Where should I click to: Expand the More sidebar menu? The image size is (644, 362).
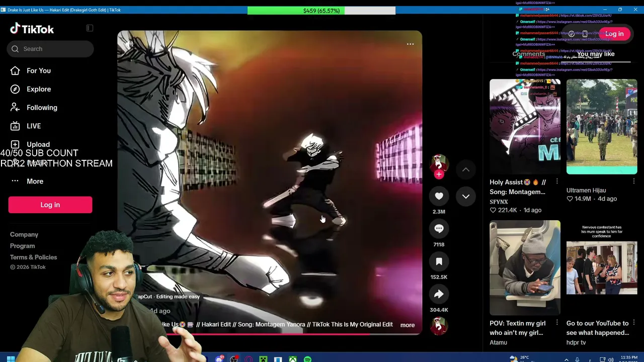[x=27, y=181]
